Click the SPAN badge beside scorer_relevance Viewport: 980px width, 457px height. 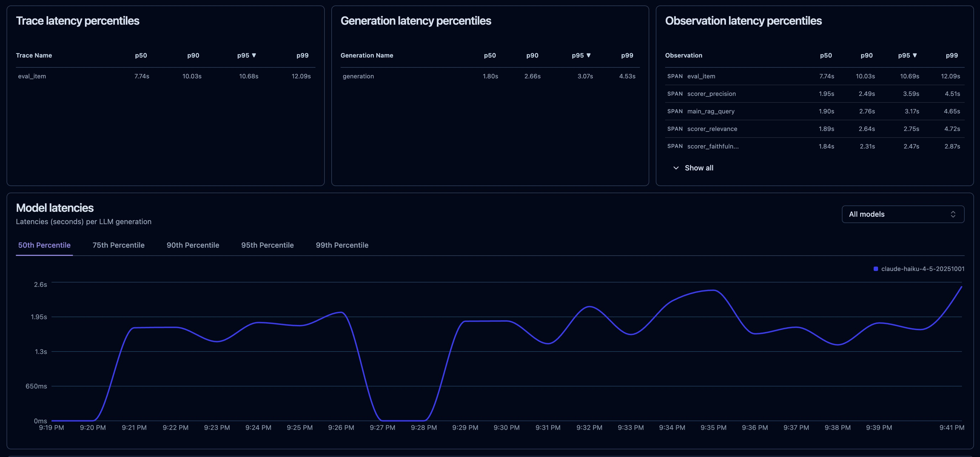click(x=675, y=129)
